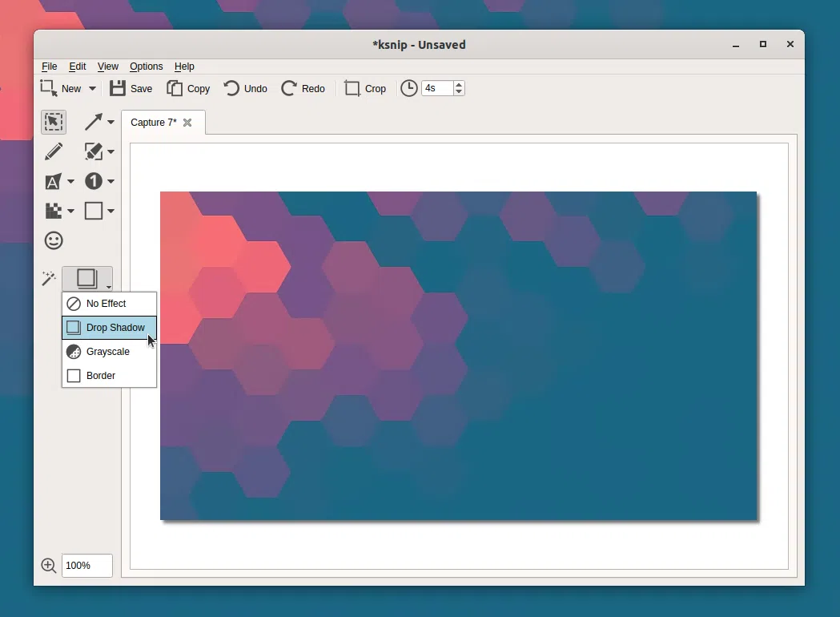Screen dimensions: 840x617
Task: Choose the Pen drawing tool
Action: pyautogui.click(x=54, y=151)
